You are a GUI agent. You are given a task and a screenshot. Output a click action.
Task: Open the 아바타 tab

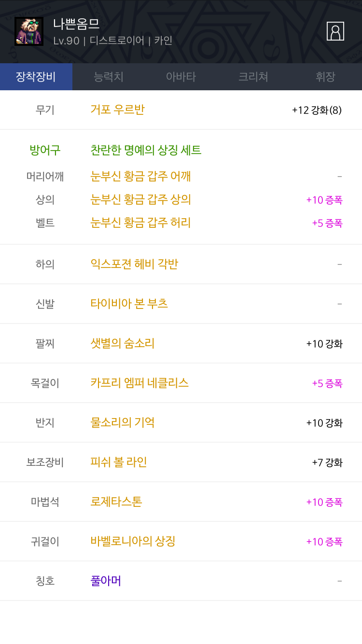[181, 77]
